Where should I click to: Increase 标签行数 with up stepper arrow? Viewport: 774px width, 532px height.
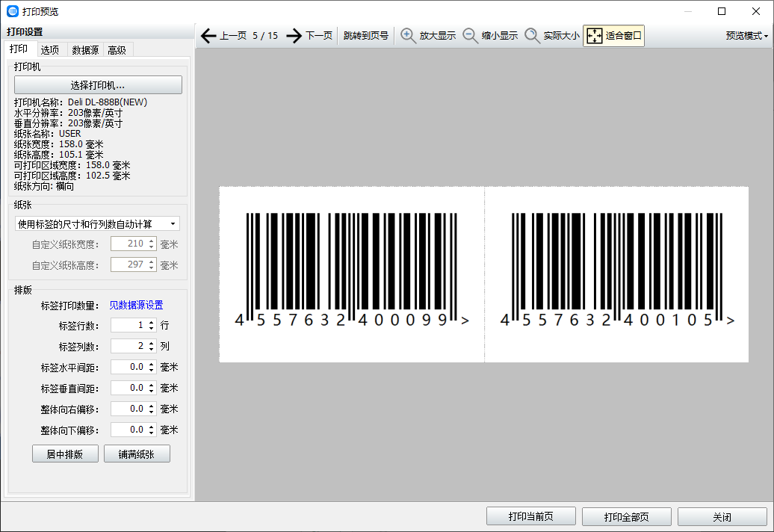152,322
